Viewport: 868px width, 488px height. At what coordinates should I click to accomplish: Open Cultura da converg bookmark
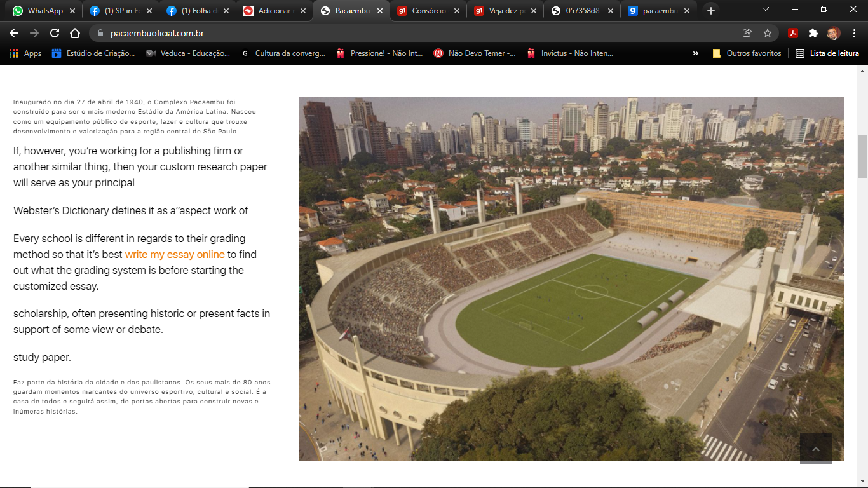[283, 53]
